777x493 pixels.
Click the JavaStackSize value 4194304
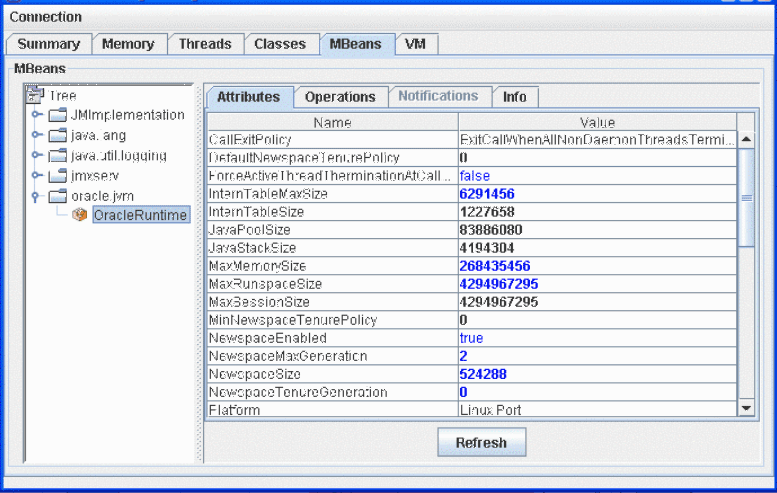point(487,248)
